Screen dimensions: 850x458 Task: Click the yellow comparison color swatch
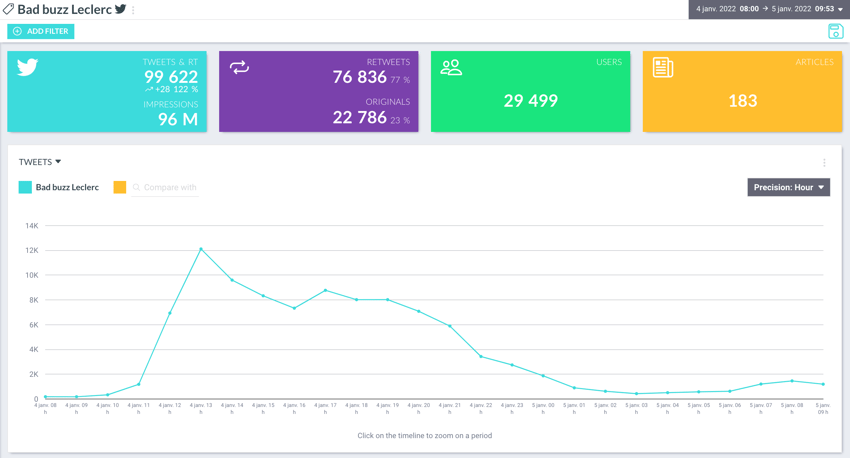click(x=120, y=188)
